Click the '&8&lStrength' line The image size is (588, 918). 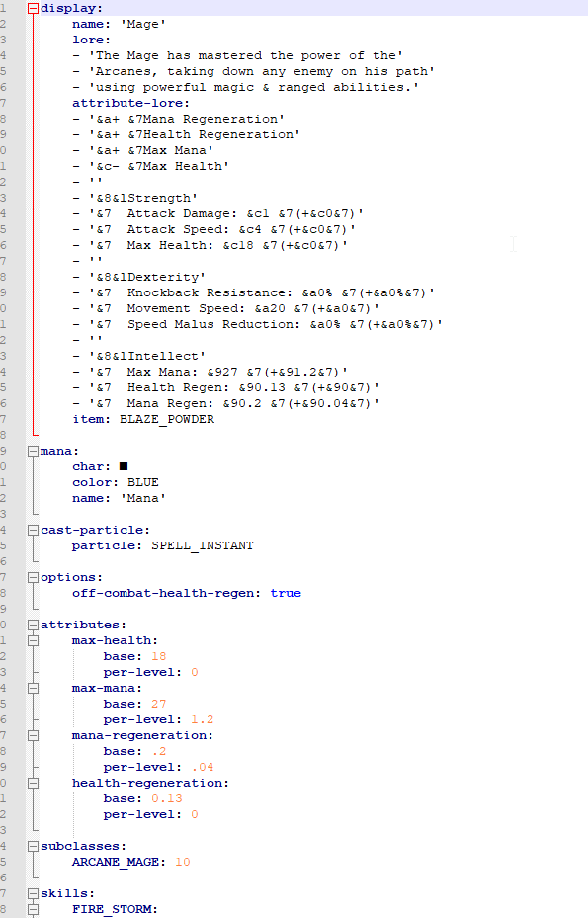[134, 198]
